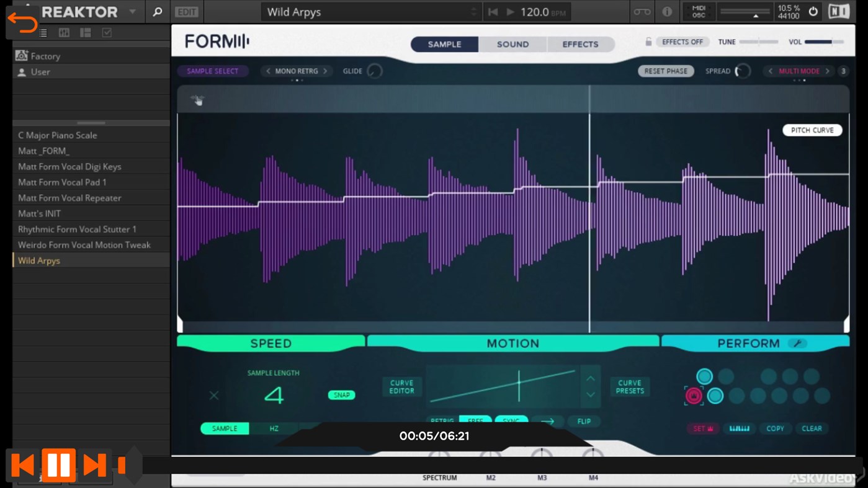Click the checkmark browser view icon
The width and height of the screenshot is (868, 488).
tap(107, 33)
